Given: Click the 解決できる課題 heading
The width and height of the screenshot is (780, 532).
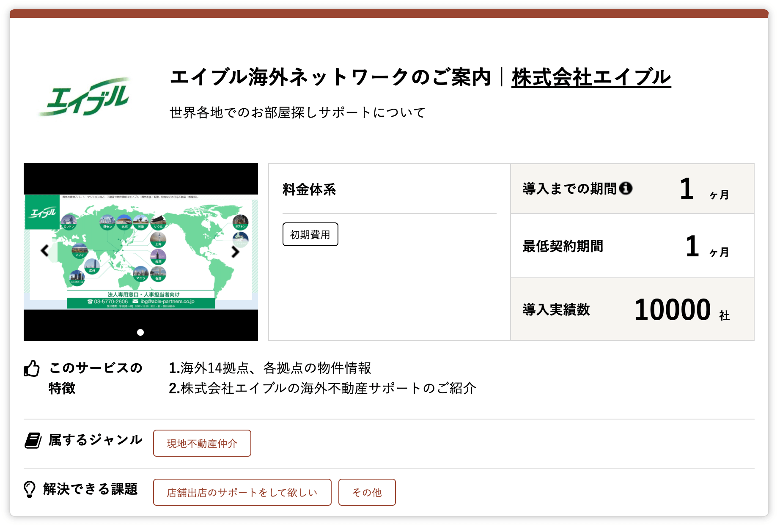Looking at the screenshot, I should tap(91, 489).
